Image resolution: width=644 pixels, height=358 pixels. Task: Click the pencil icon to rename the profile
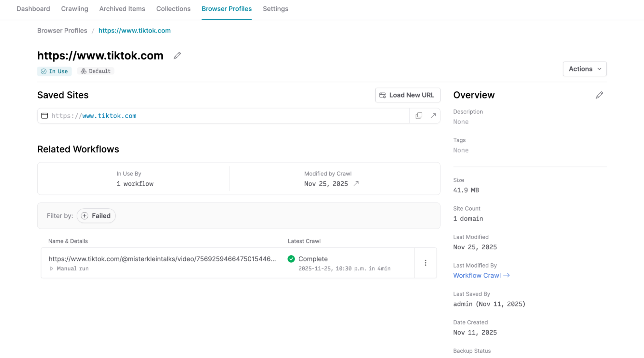click(177, 56)
